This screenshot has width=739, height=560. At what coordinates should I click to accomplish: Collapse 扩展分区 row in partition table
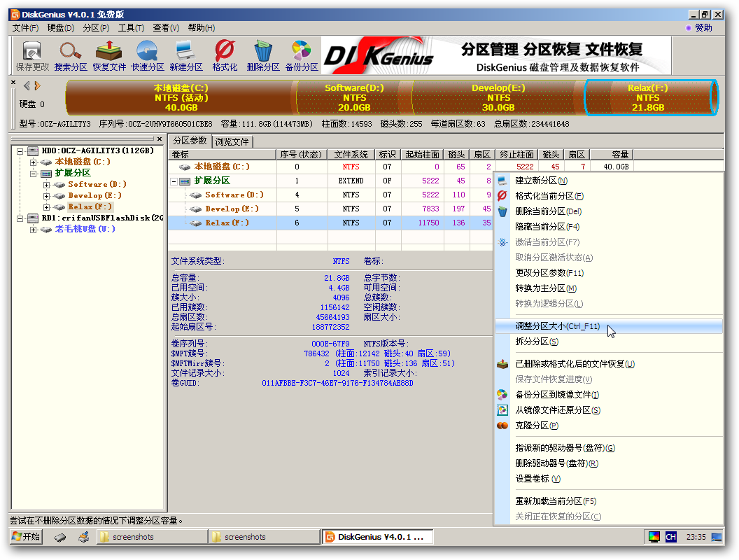[174, 181]
